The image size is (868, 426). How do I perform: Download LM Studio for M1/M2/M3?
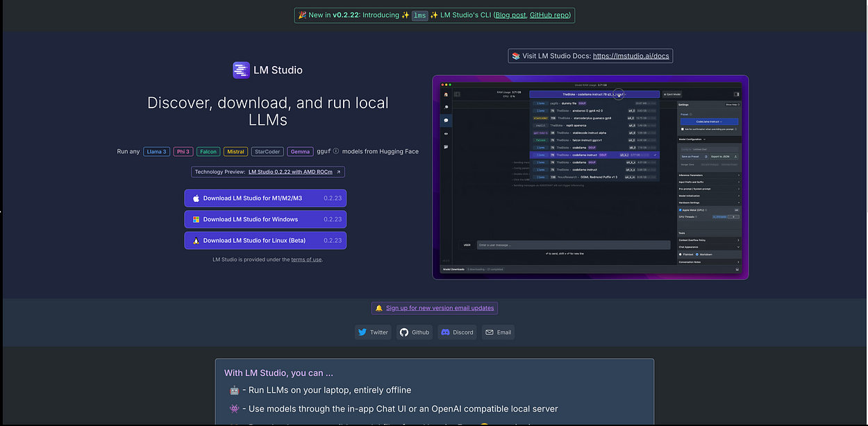[x=265, y=198]
